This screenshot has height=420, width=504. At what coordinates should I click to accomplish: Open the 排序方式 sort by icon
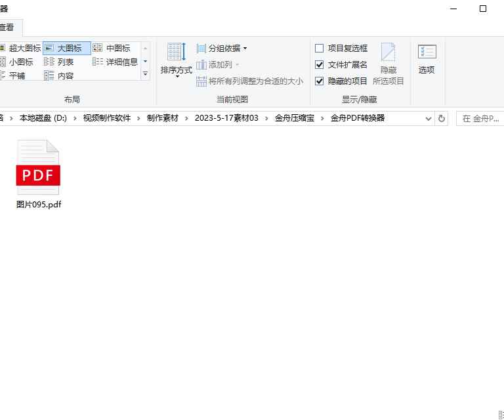(x=176, y=60)
